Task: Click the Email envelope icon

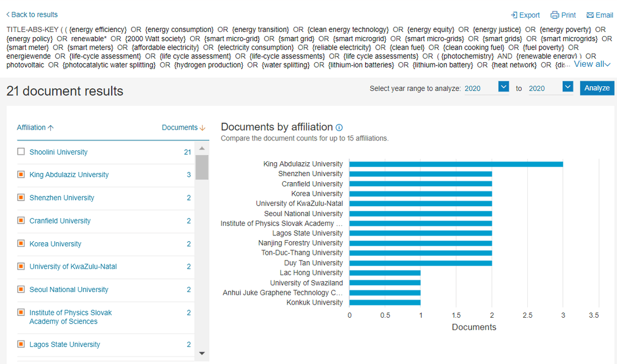Action: tap(590, 15)
